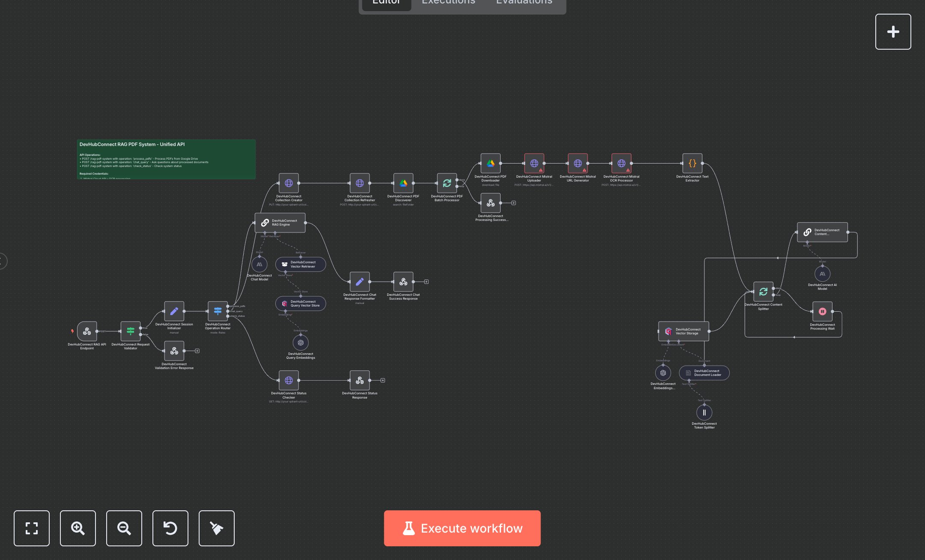925x560 pixels.
Task: Select the curly-braces Text Extractor node
Action: click(x=692, y=163)
